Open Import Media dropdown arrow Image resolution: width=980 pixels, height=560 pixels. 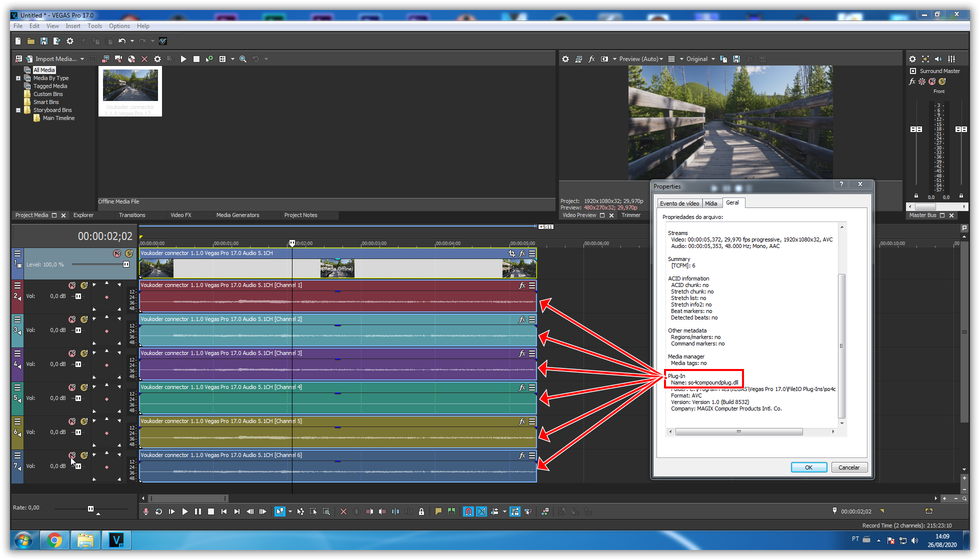(x=82, y=59)
